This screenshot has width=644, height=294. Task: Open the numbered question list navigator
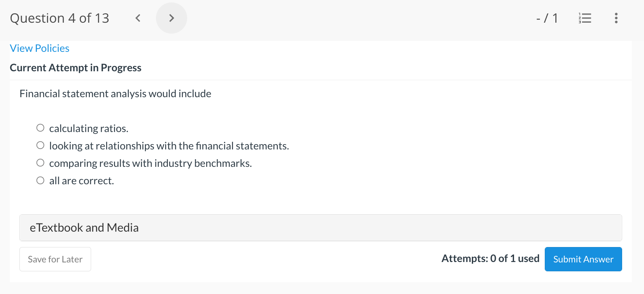(x=585, y=18)
